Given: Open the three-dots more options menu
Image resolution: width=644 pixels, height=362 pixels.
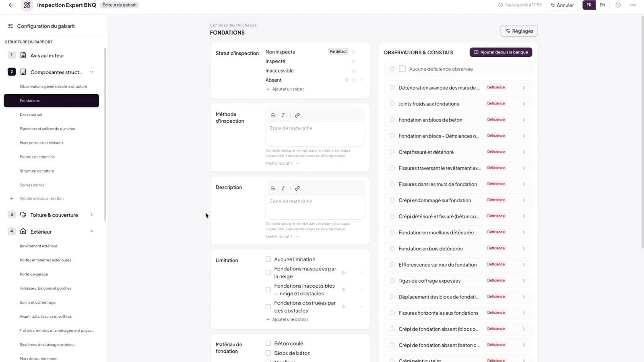Looking at the screenshot, I should 633,5.
